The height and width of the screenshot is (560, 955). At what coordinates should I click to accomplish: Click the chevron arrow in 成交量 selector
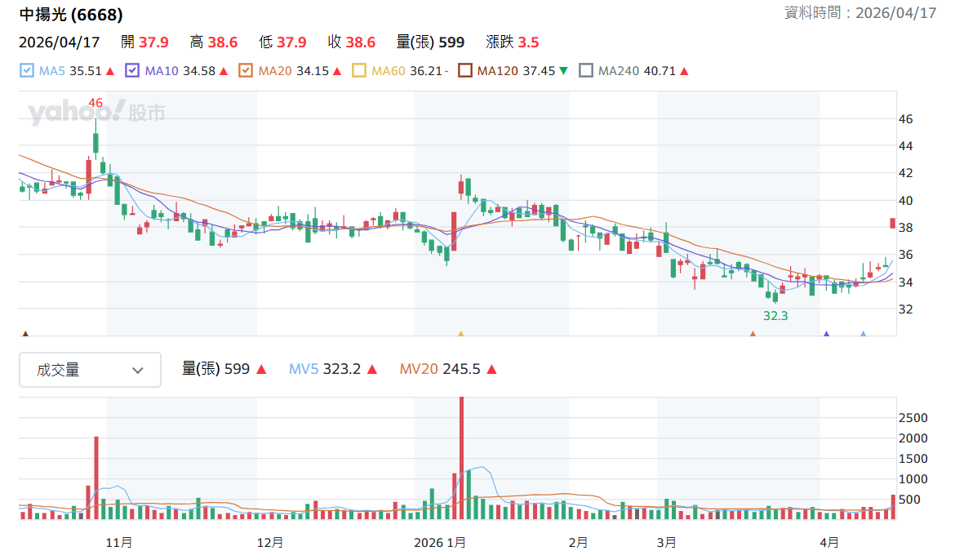tap(138, 371)
